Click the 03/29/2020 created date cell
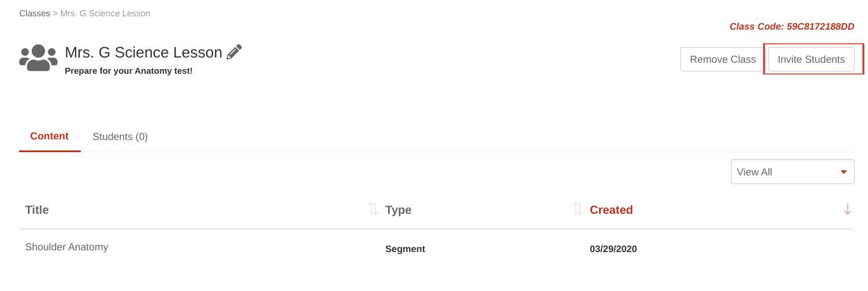This screenshot has height=291, width=868. (613, 249)
